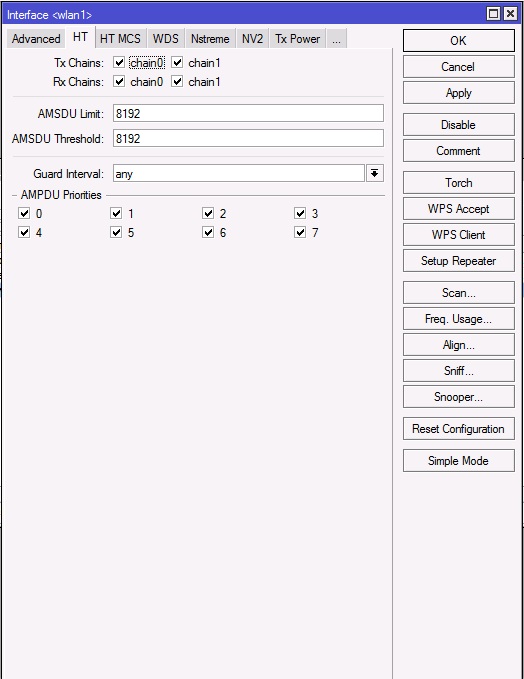Open the Sniff... tool
524x679 pixels.
pyautogui.click(x=459, y=371)
